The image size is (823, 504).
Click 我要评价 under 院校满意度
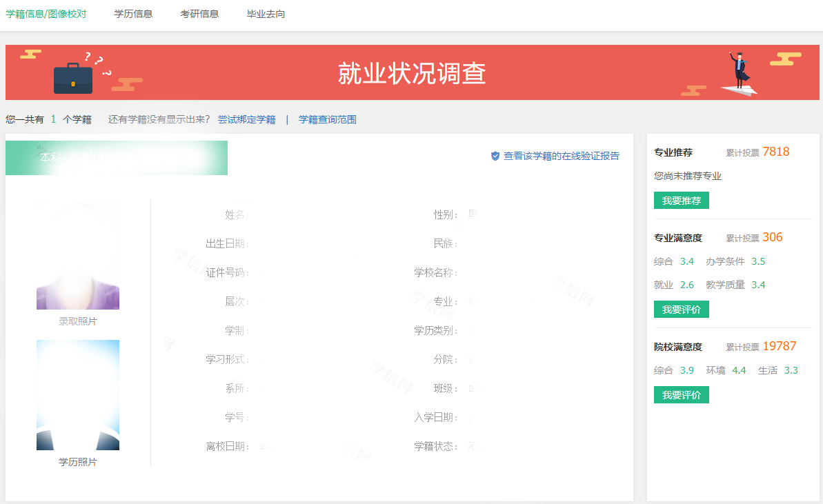coord(681,395)
